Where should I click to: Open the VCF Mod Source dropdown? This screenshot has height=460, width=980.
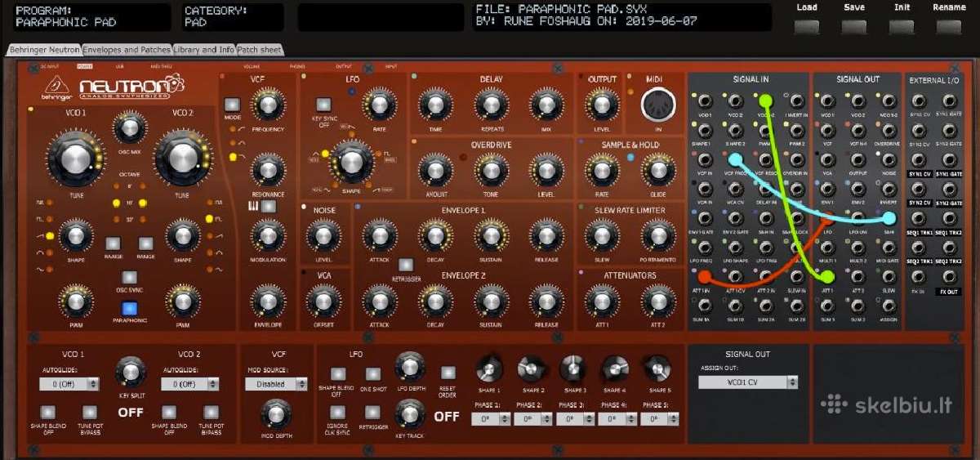(x=278, y=383)
